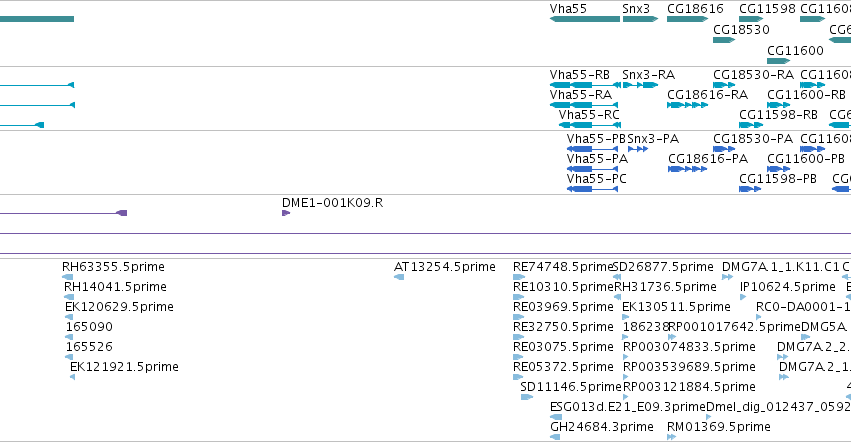Open the CG11600 gene feature

tap(779, 61)
